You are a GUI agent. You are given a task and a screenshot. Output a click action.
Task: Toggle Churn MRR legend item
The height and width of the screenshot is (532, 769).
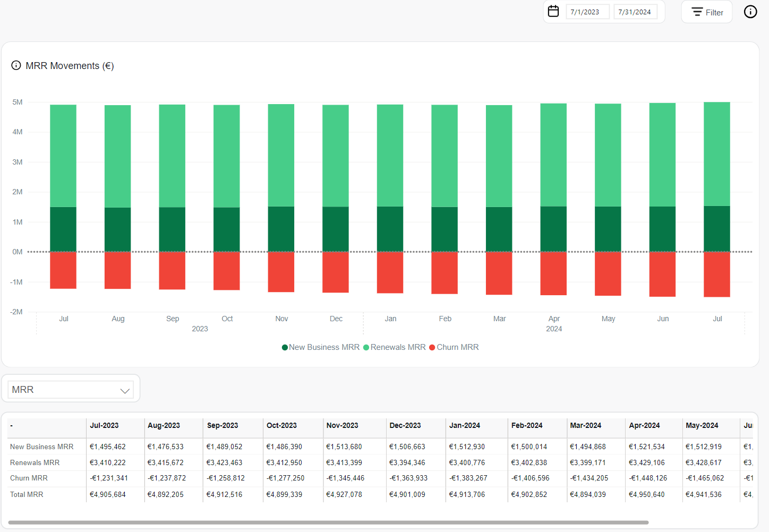(x=454, y=347)
